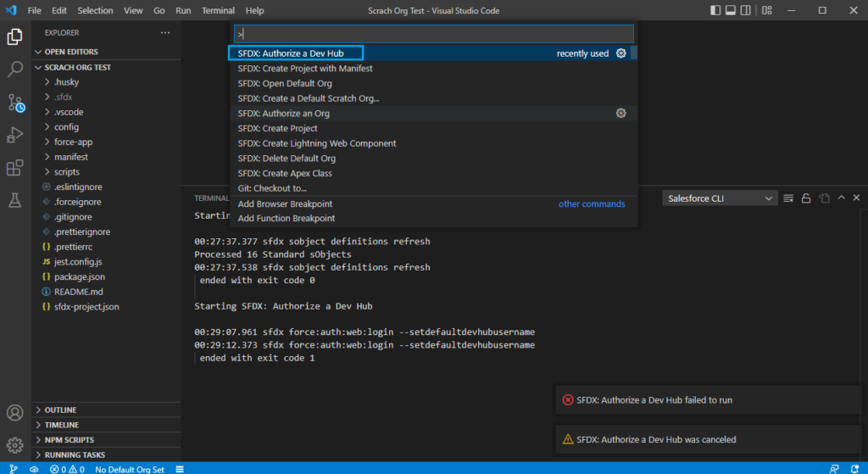This screenshot has height=474, width=868.
Task: Open the Selection menu
Action: point(95,10)
